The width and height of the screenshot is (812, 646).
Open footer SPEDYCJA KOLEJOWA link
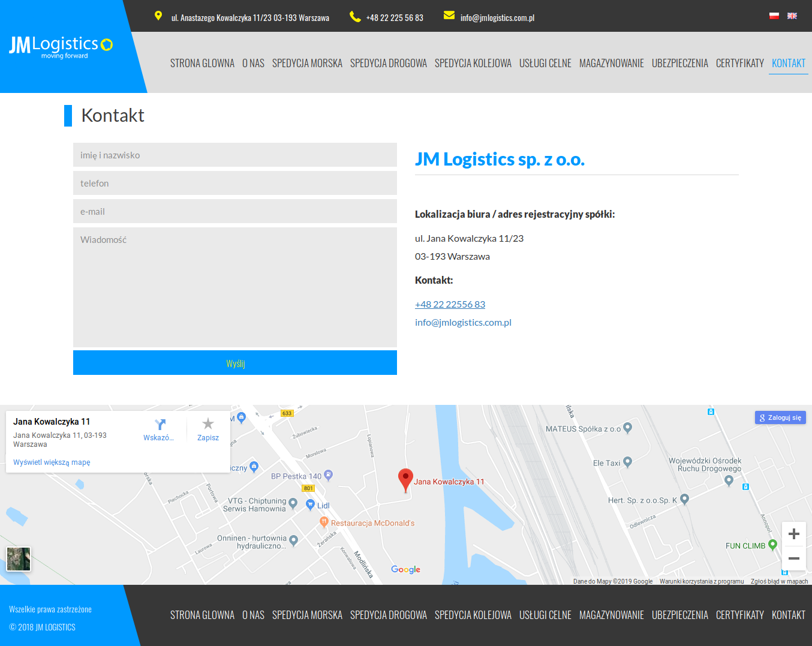pyautogui.click(x=473, y=615)
